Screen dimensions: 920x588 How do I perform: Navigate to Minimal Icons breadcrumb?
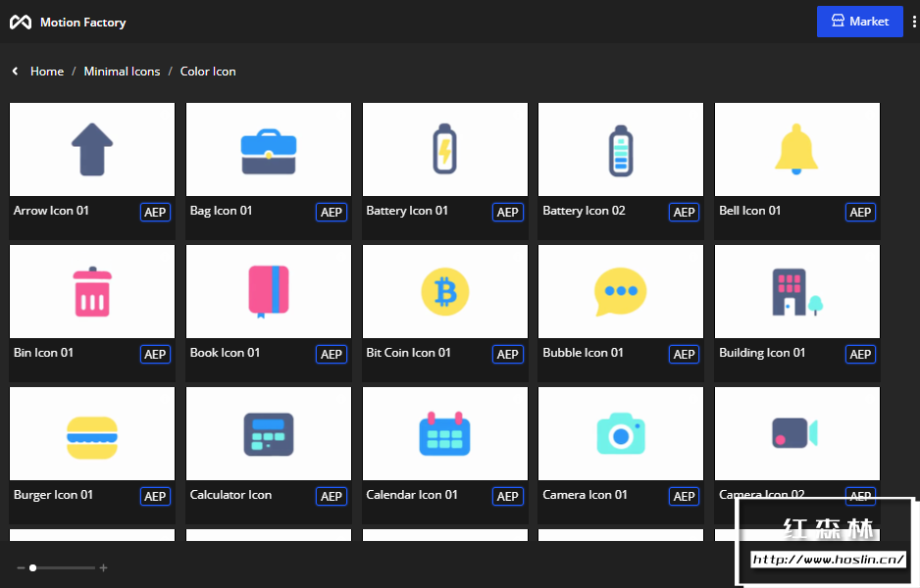122,71
